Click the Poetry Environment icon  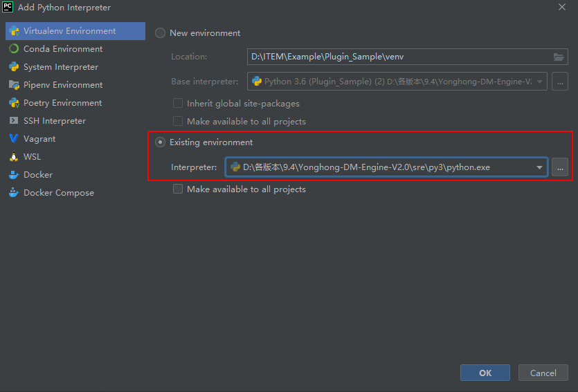(x=14, y=103)
